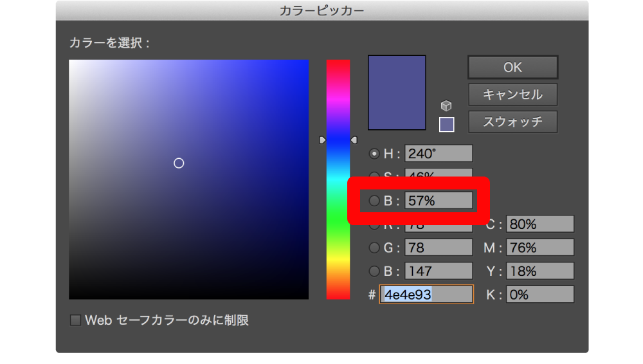643x364 pixels.
Task: Click the G field showing 78
Action: (439, 248)
